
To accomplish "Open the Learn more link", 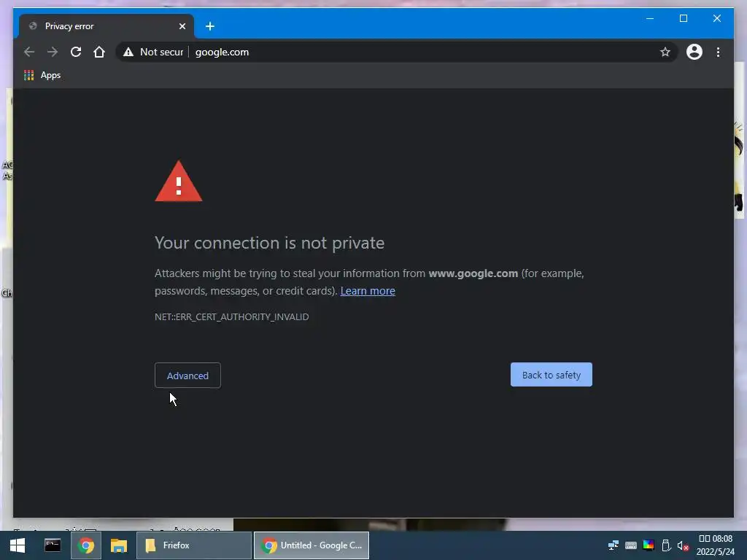I will pos(368,291).
